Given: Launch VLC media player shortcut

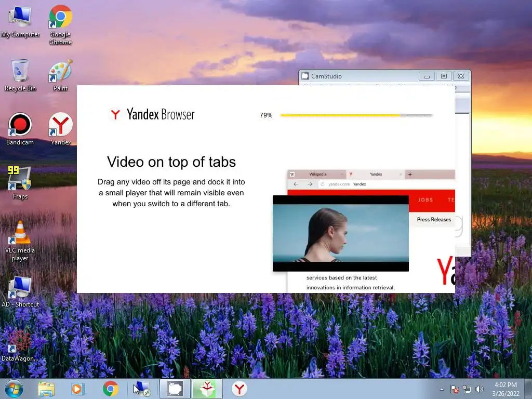Looking at the screenshot, I should coord(20,241).
